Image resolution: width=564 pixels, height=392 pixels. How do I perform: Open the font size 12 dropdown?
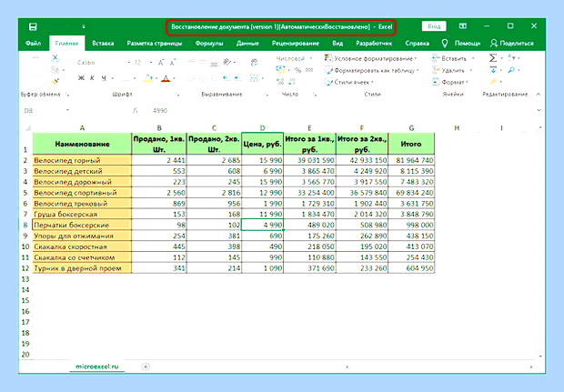[x=151, y=63]
